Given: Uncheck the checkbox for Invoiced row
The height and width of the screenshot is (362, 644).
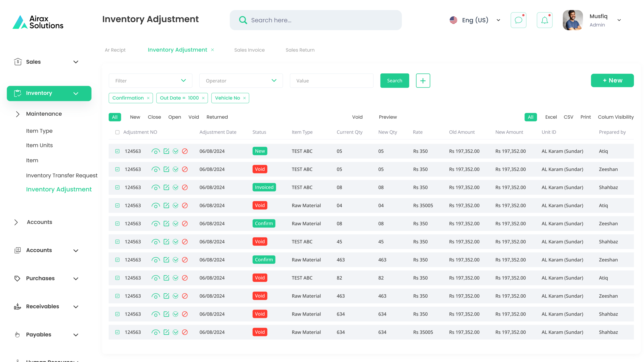Looking at the screenshot, I should point(117,187).
